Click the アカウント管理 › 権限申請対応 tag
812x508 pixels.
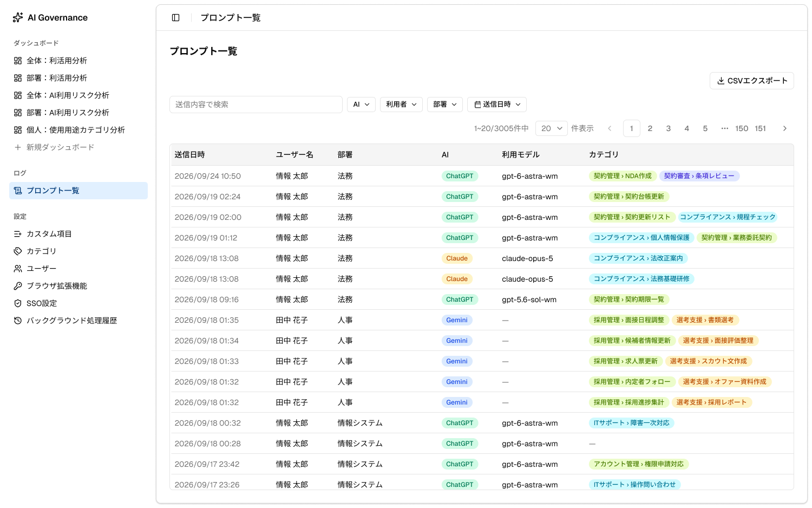(x=639, y=464)
